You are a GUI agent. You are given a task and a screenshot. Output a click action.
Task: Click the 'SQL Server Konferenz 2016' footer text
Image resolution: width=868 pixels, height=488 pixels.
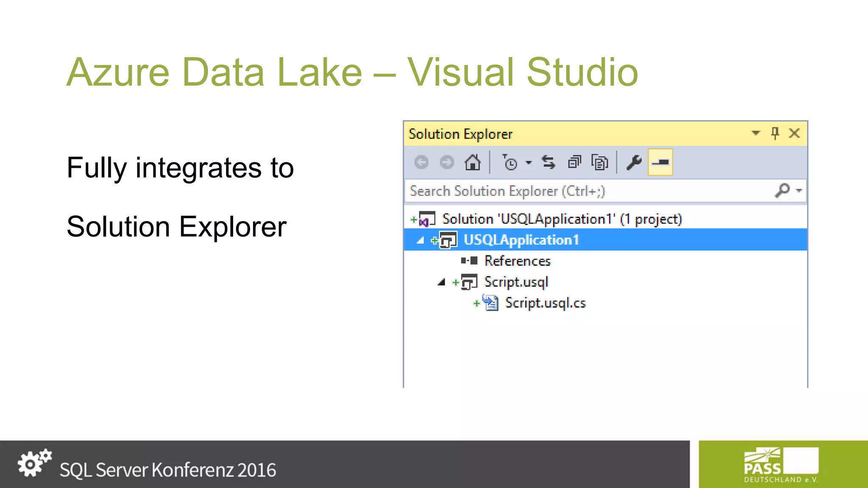pos(168,470)
